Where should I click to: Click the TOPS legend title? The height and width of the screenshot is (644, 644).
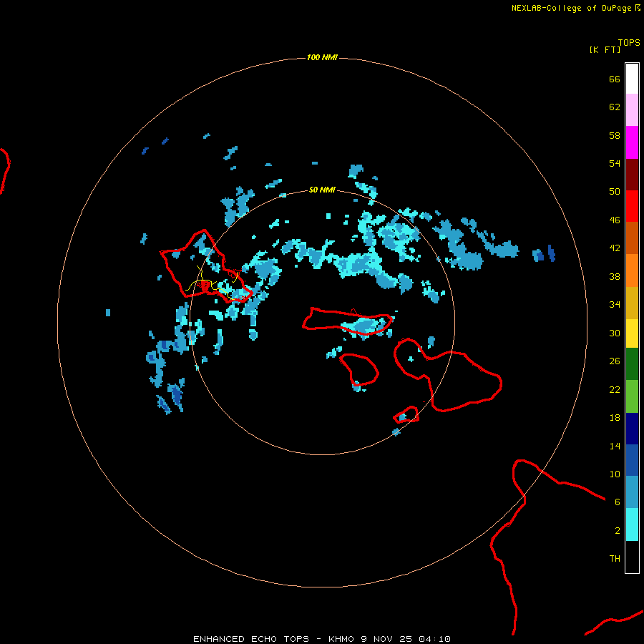[629, 42]
